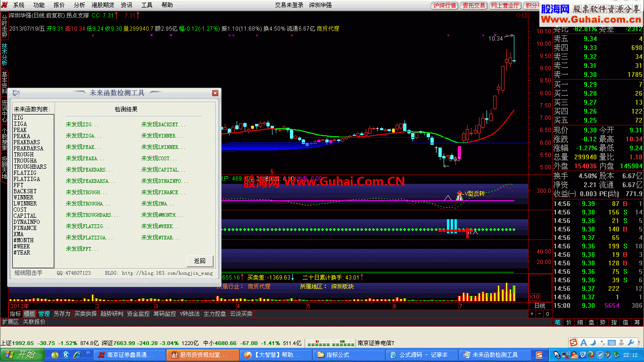Click the 开始 start button
The height and width of the screenshot is (362, 644).
[23, 354]
